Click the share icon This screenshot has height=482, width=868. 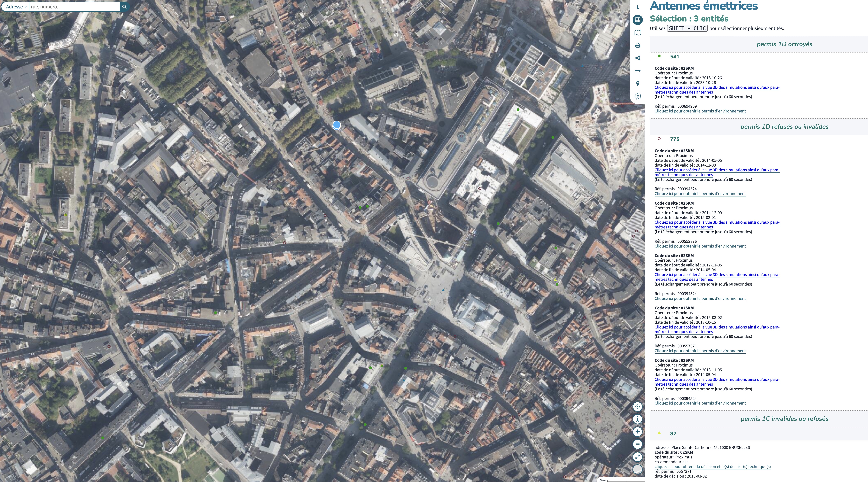click(638, 58)
